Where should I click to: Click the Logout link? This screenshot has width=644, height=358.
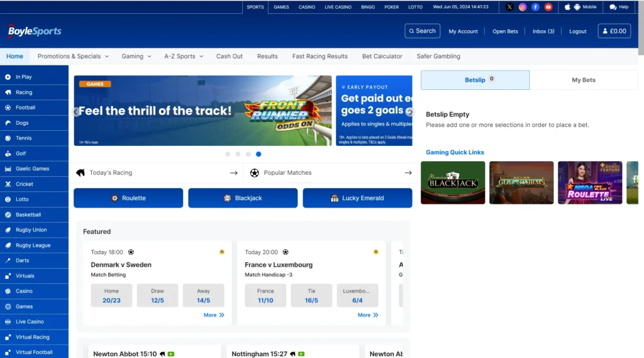pos(577,31)
